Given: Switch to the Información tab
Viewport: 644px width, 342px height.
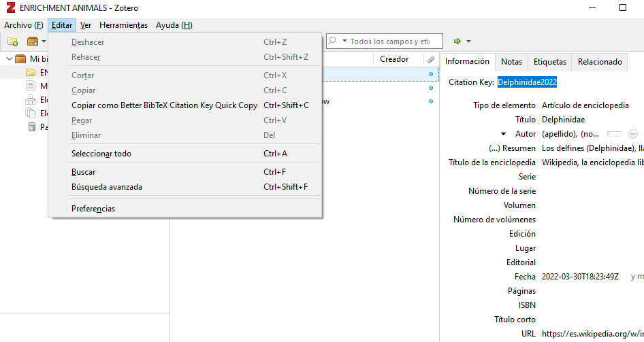Looking at the screenshot, I should point(467,61).
